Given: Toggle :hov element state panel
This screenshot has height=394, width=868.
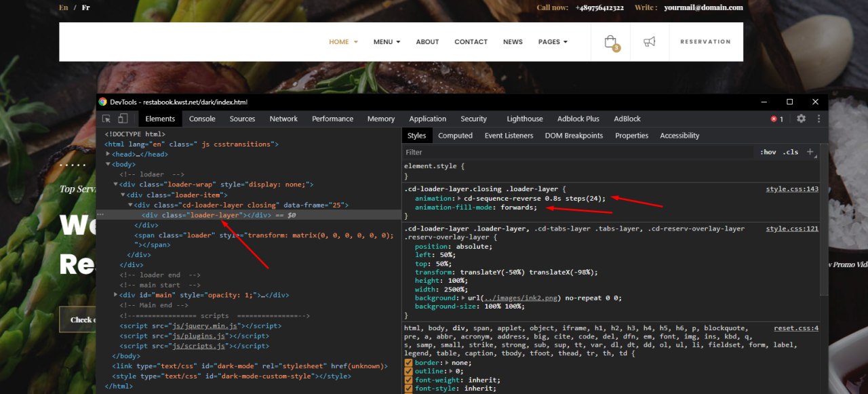Looking at the screenshot, I should click(768, 152).
